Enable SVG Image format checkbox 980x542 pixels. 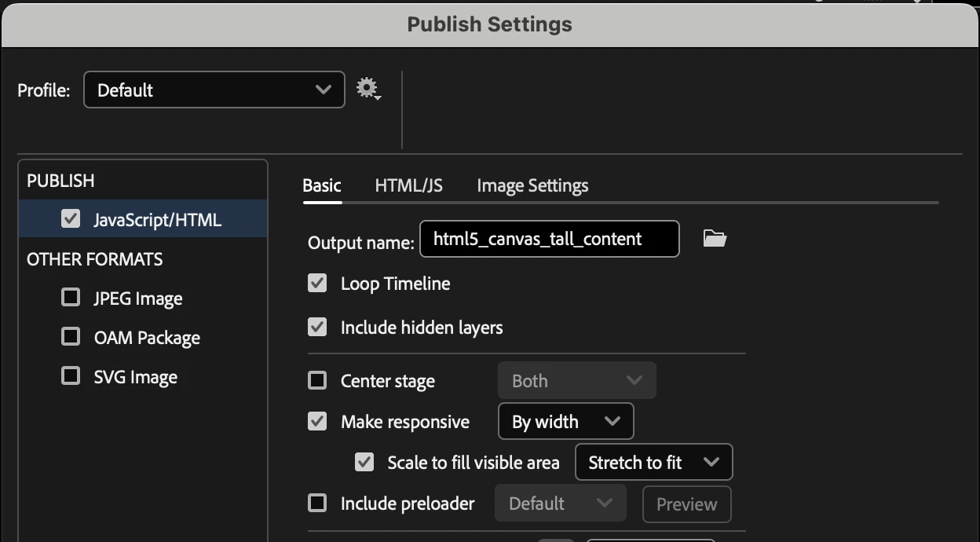[x=71, y=375]
